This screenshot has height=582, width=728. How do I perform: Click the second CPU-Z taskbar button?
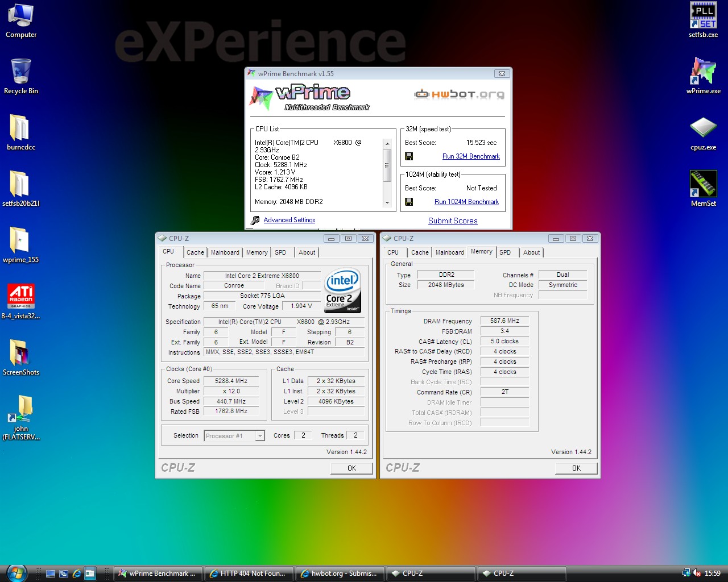click(522, 573)
